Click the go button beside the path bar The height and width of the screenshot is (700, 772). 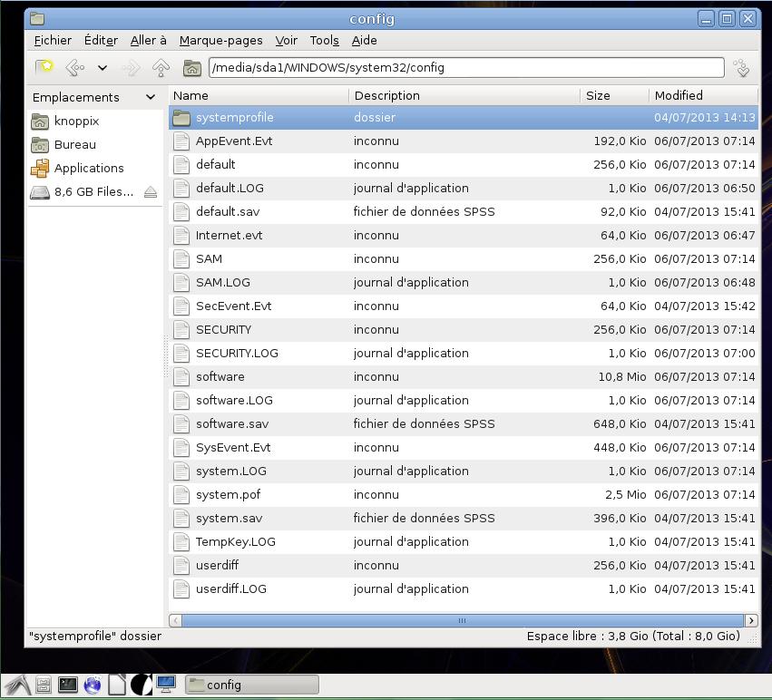pyautogui.click(x=741, y=68)
